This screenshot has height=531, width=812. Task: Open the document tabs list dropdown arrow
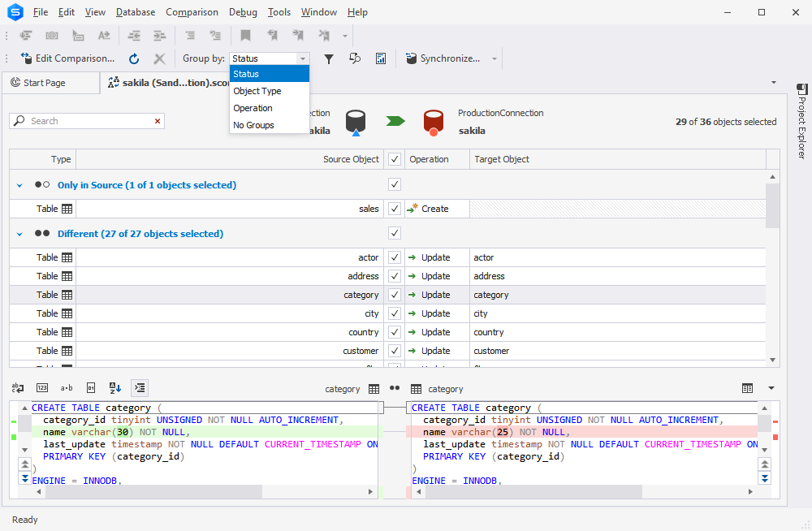(774, 82)
